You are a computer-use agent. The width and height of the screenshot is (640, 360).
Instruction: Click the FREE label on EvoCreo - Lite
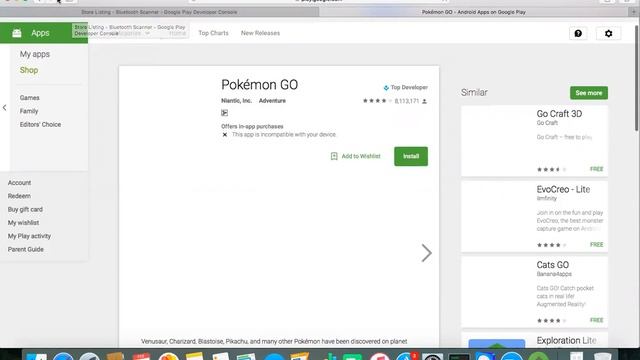point(596,244)
